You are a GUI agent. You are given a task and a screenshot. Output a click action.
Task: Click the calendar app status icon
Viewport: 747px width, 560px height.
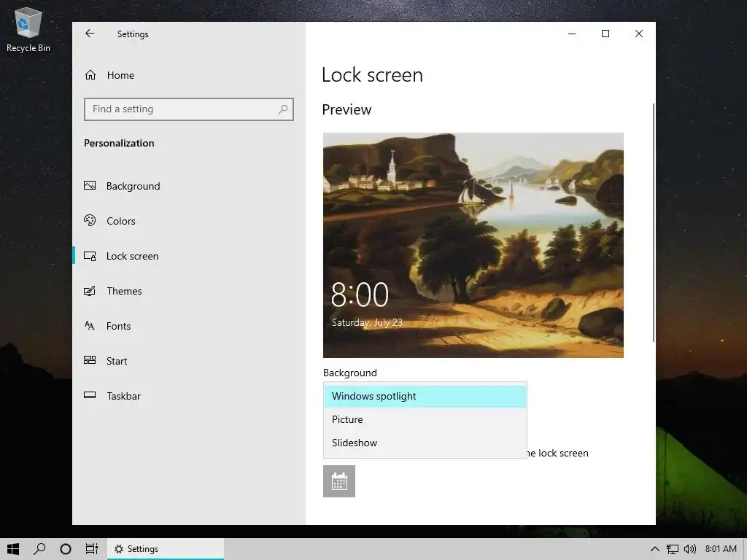339,481
